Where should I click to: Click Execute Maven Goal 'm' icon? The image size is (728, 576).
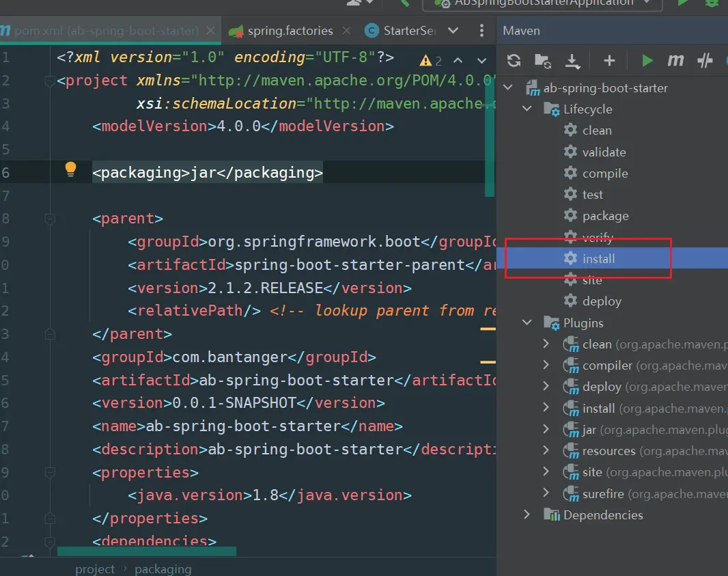point(675,61)
